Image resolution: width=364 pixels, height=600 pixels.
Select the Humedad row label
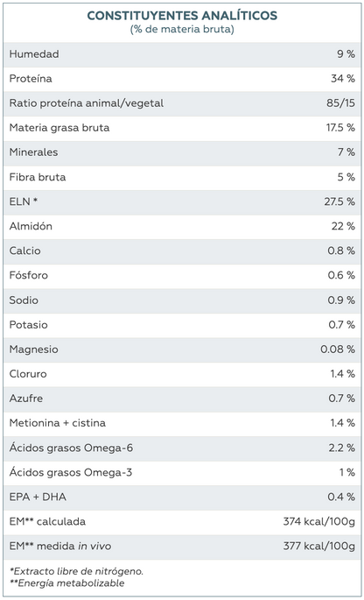pos(34,54)
